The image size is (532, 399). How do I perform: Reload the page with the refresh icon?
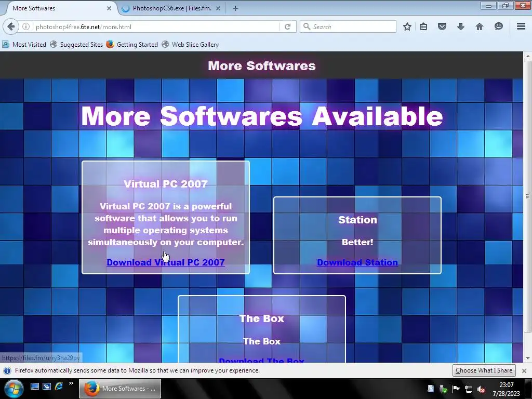pyautogui.click(x=287, y=26)
